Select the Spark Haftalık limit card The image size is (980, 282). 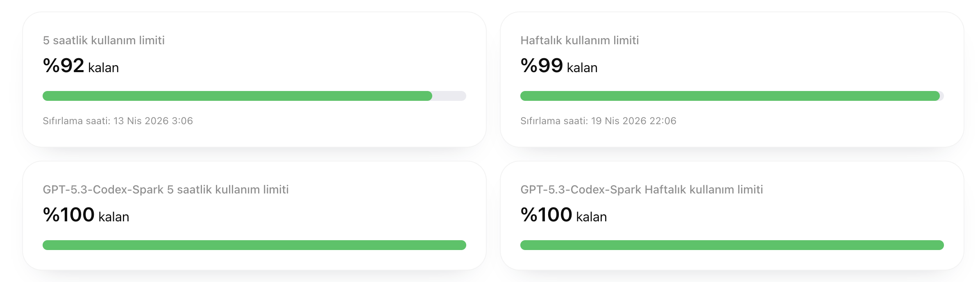point(732,216)
